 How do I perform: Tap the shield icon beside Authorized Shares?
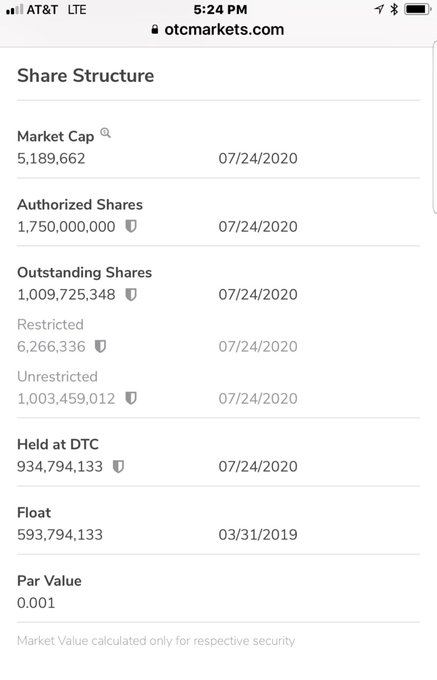pos(131,226)
